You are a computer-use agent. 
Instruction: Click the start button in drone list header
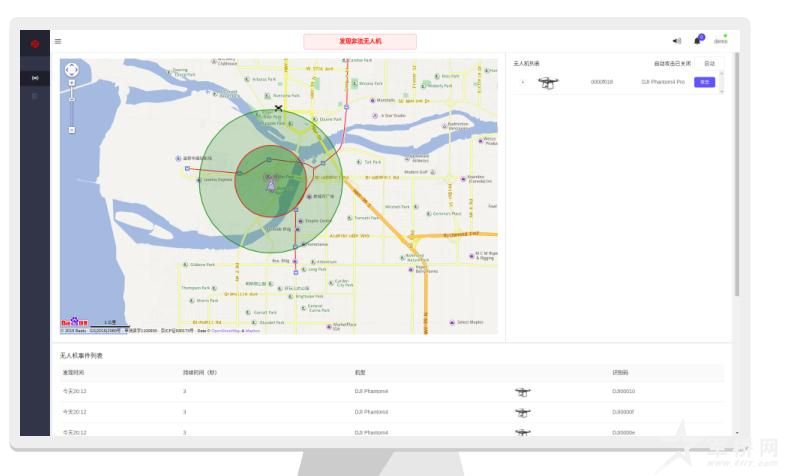pos(710,63)
